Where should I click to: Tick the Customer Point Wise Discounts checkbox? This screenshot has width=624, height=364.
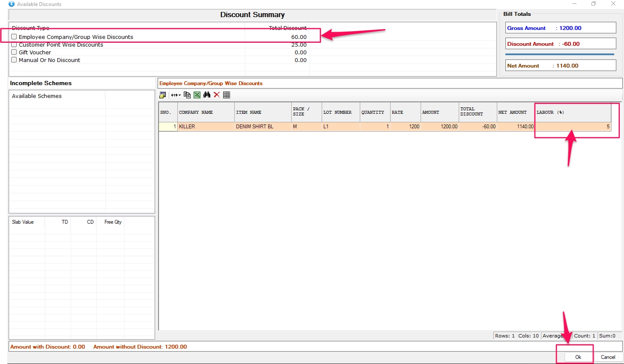click(x=14, y=44)
